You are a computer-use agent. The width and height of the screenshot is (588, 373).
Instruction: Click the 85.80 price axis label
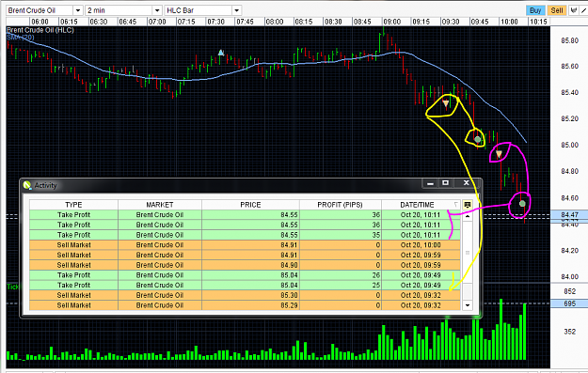click(x=569, y=40)
